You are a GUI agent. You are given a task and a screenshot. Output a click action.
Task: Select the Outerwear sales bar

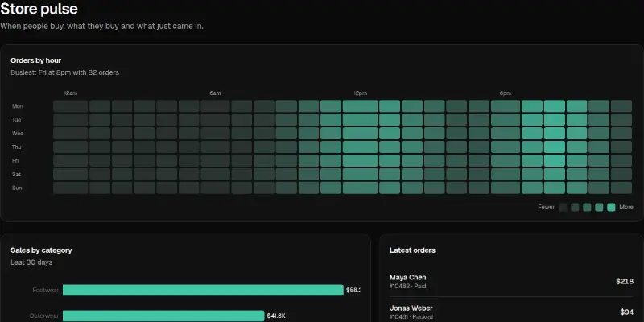(163, 316)
